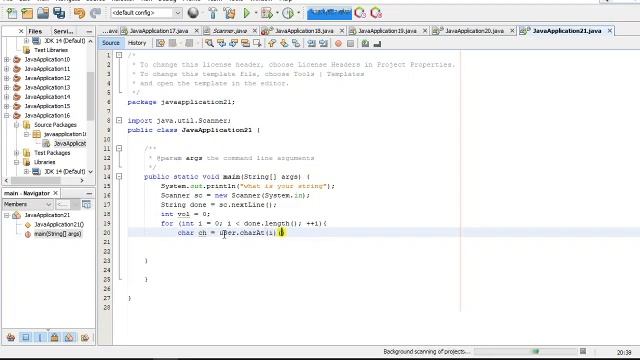The image size is (640, 360).
Task: Click the Uncomment editor toolbar icon
Action: (377, 43)
